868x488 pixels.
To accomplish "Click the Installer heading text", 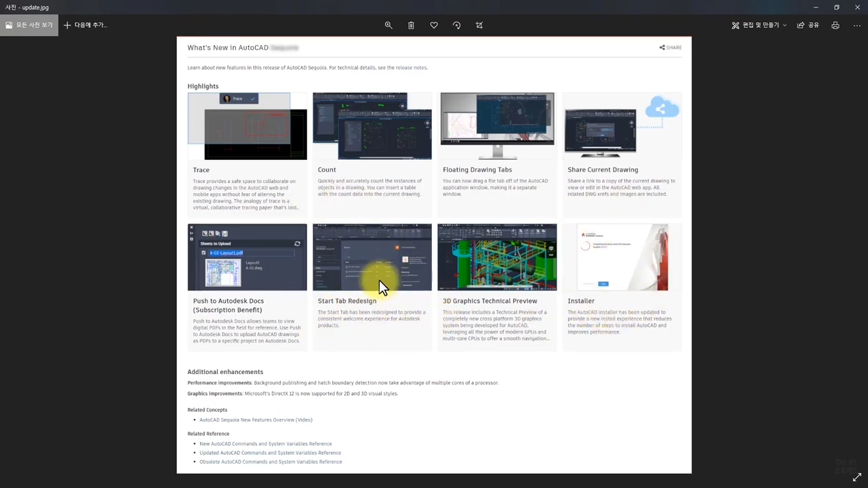I will coord(581,301).
